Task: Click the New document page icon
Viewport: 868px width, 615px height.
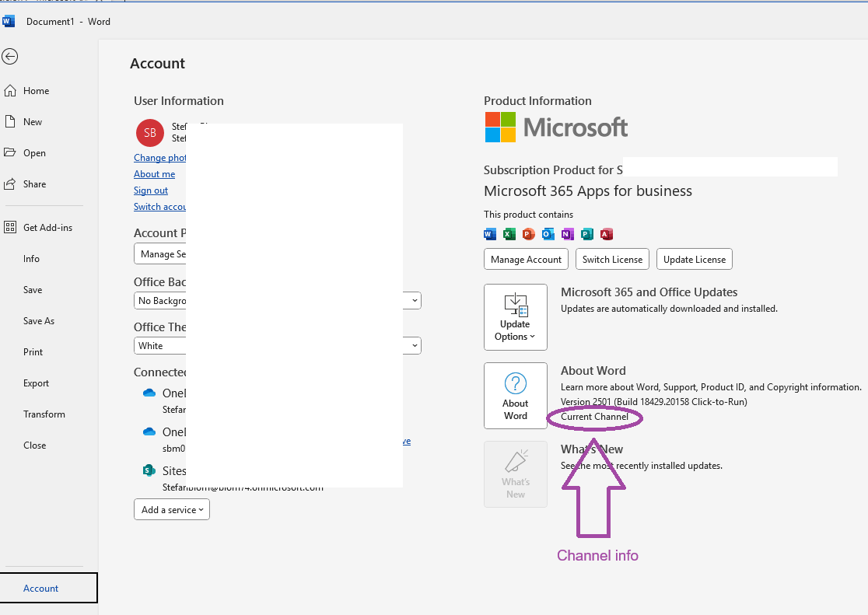Action: coord(10,122)
